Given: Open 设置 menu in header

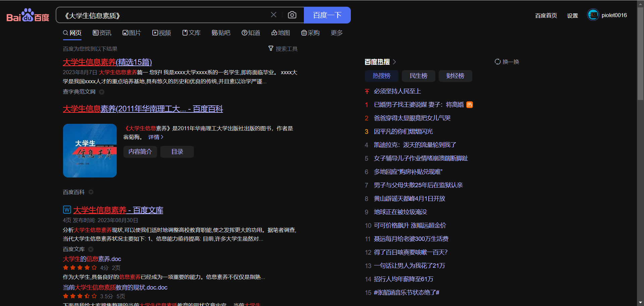Looking at the screenshot, I should [573, 15].
